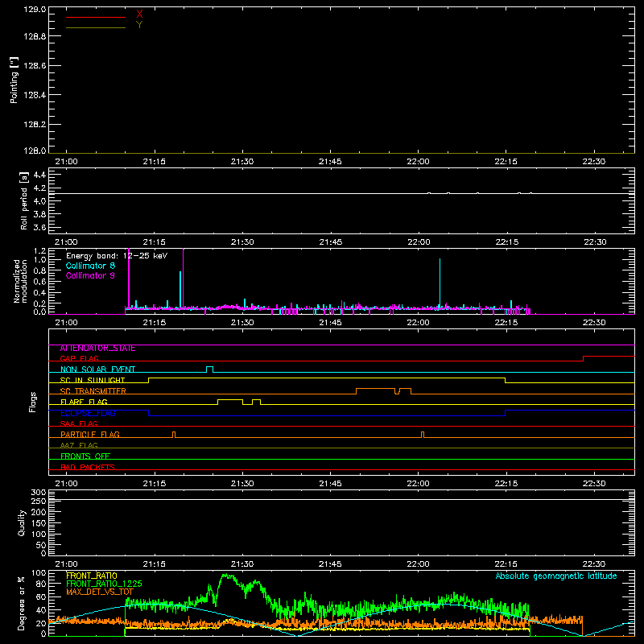The height and width of the screenshot is (644, 644).
Task: Select the FRONT_RATIO legend entry
Action: [x=92, y=576]
